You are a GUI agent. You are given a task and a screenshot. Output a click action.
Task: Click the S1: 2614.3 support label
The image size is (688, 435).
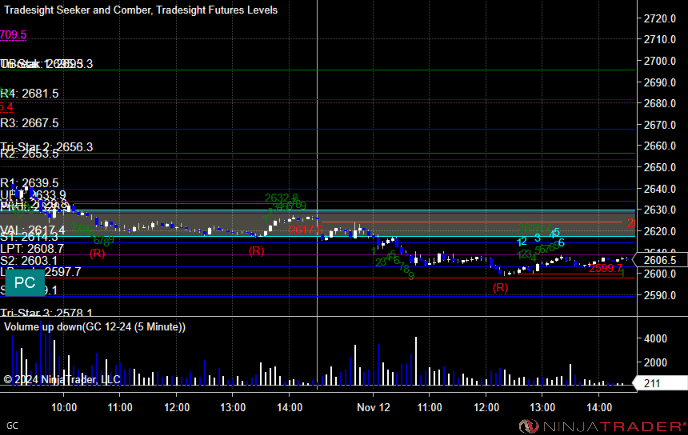click(x=29, y=237)
